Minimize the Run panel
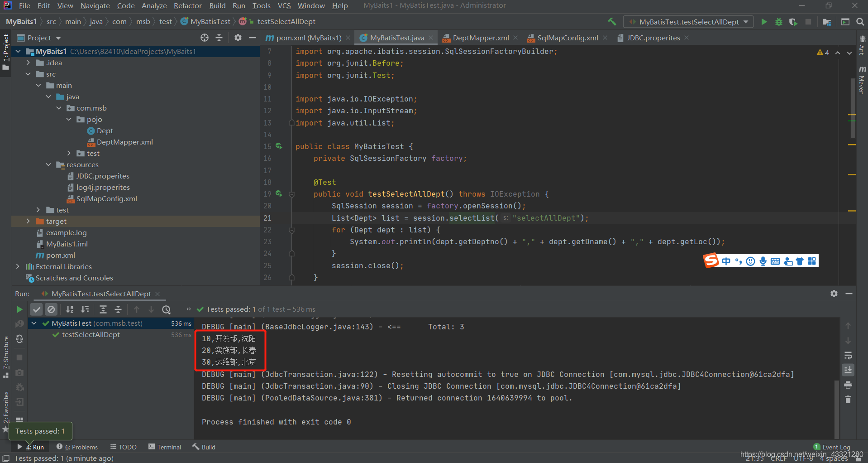The width and height of the screenshot is (868, 463). [849, 294]
